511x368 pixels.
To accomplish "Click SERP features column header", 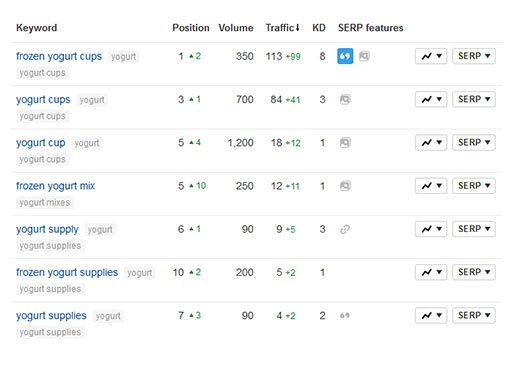I will (371, 28).
